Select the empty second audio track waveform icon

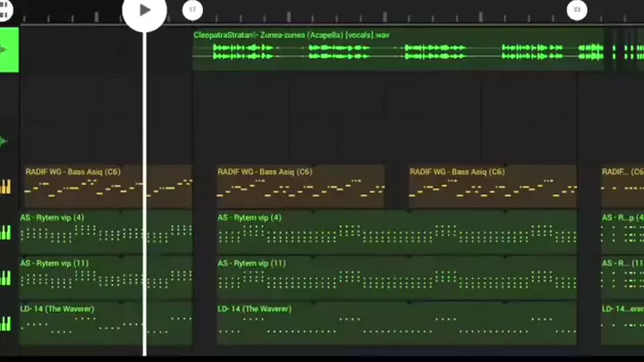[8, 141]
